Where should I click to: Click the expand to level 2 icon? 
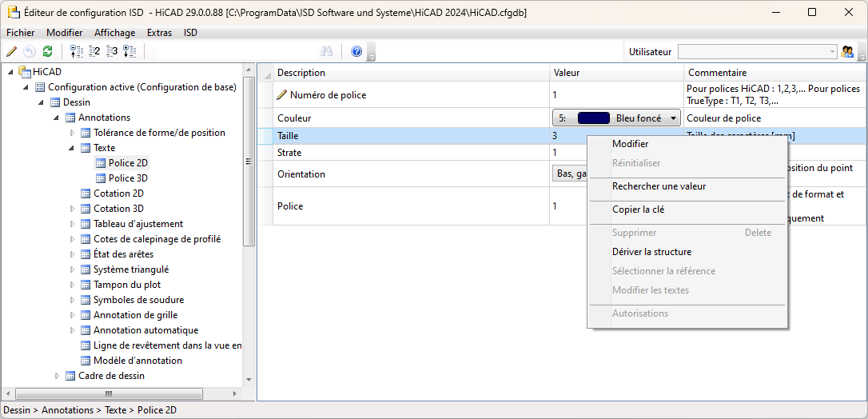94,51
